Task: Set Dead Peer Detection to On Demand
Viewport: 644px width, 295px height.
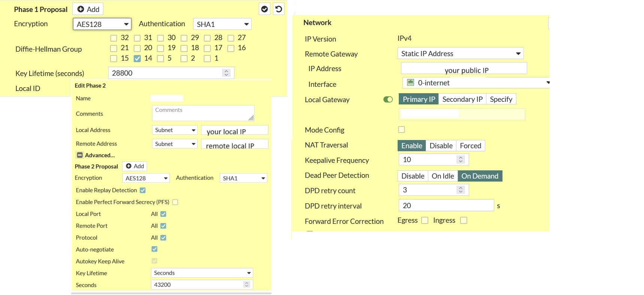Action: 480,176
